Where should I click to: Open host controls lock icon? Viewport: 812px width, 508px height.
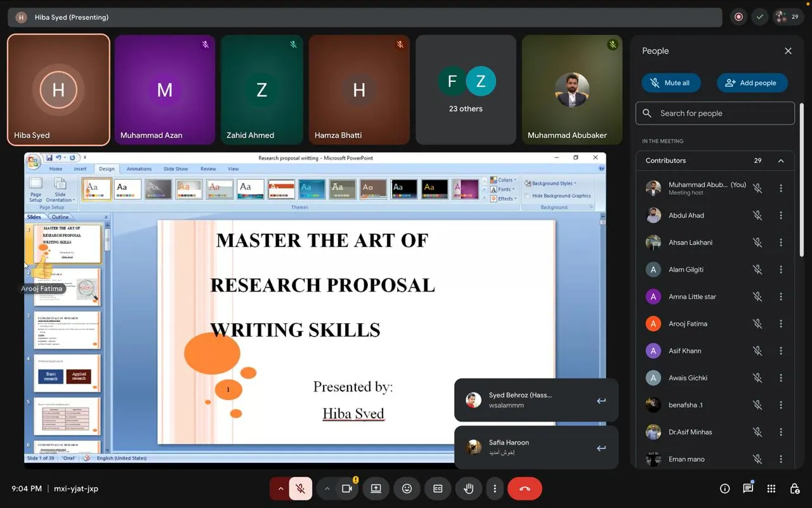(794, 488)
